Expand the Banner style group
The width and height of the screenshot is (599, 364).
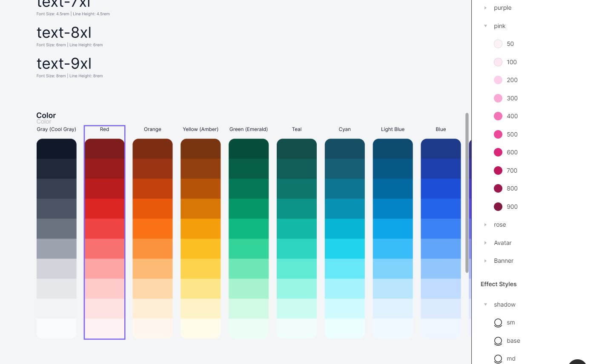[x=485, y=261]
